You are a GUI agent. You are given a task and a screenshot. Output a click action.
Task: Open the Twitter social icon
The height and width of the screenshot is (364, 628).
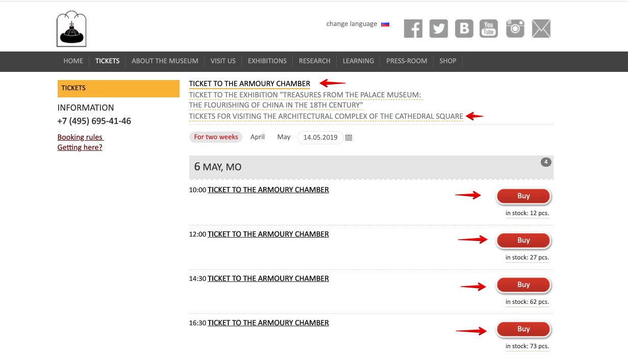439,29
